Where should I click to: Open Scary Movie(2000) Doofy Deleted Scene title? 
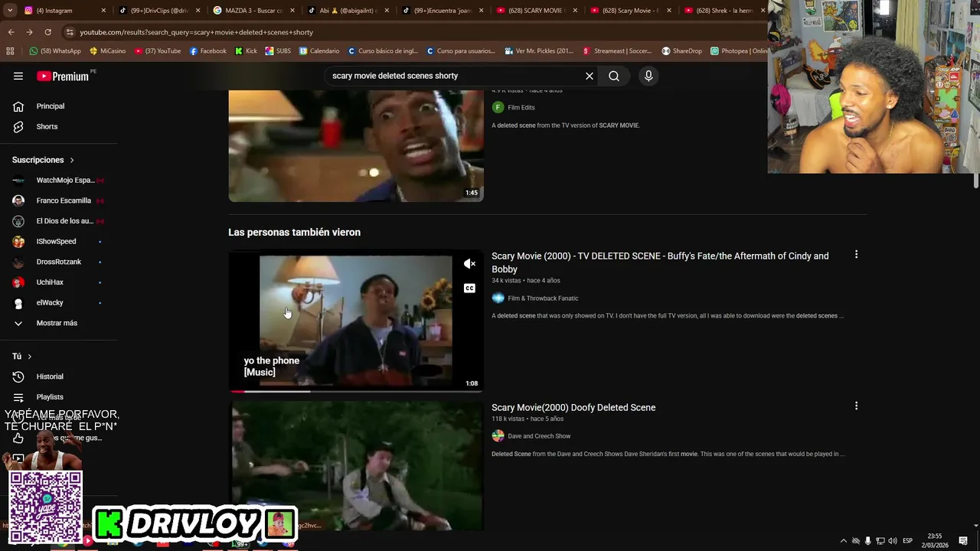tap(573, 408)
